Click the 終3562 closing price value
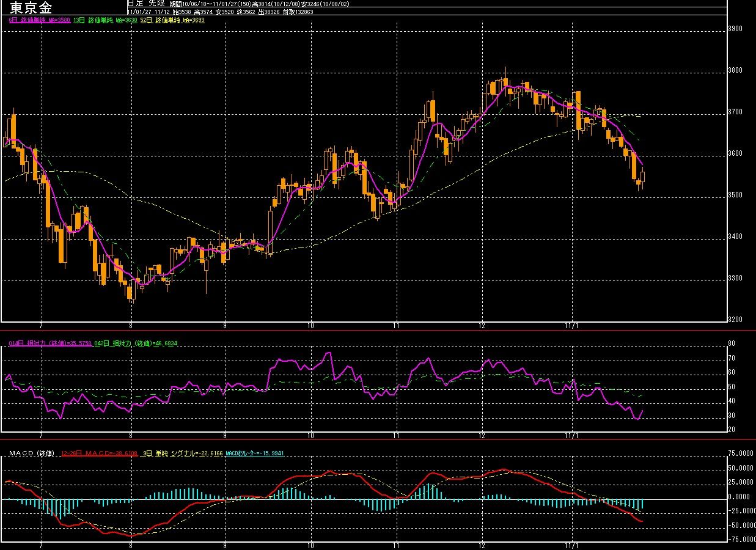Viewport: 756px width, 550px height. point(246,12)
